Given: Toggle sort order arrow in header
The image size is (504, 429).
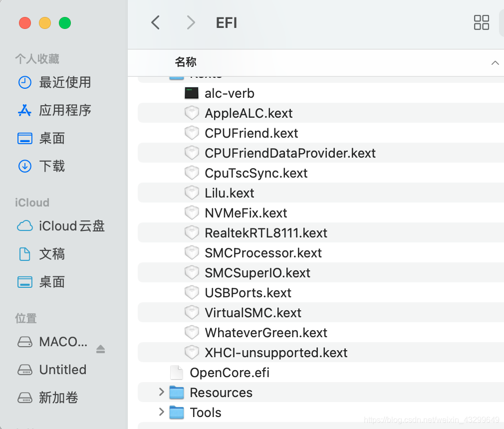Looking at the screenshot, I should pyautogui.click(x=495, y=63).
